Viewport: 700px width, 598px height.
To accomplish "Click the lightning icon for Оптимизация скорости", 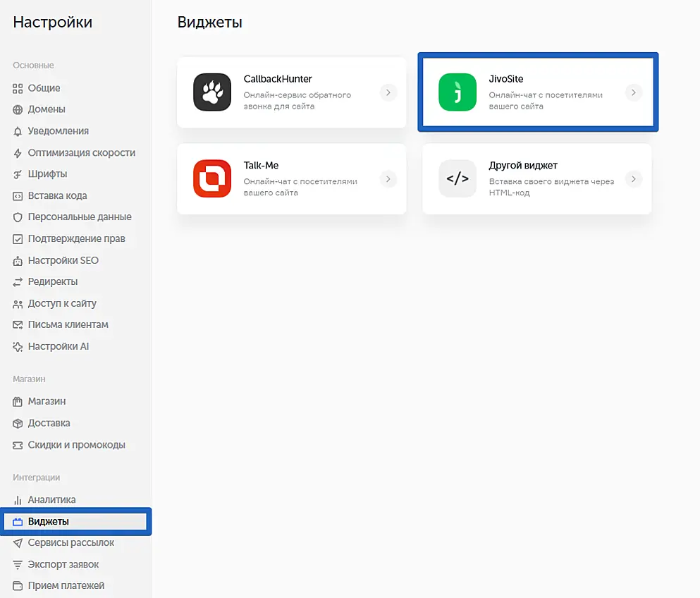I will [18, 153].
